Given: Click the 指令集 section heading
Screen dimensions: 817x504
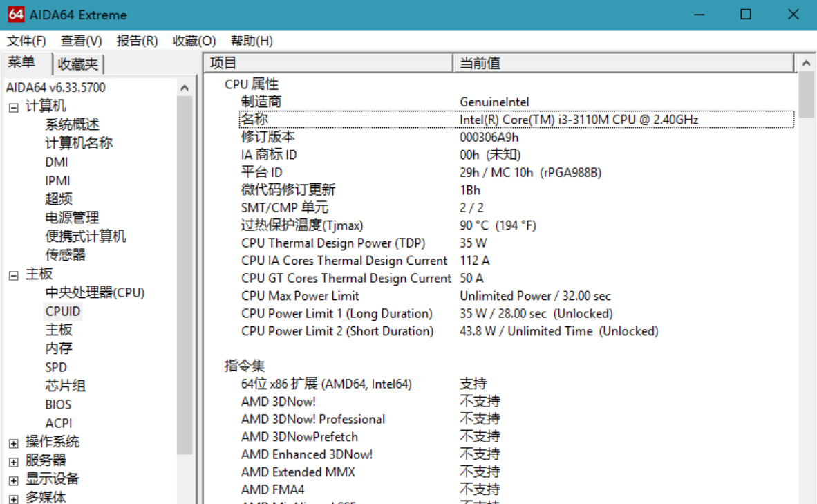Looking at the screenshot, I should pyautogui.click(x=245, y=366).
